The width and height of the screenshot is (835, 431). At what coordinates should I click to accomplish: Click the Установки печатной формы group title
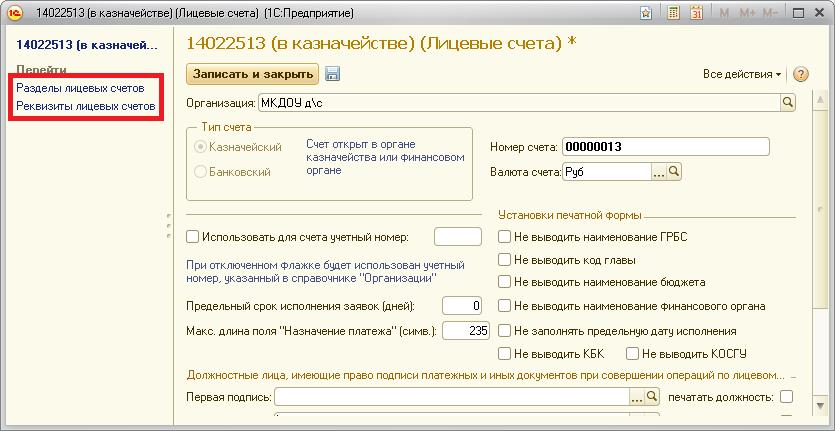(570, 215)
